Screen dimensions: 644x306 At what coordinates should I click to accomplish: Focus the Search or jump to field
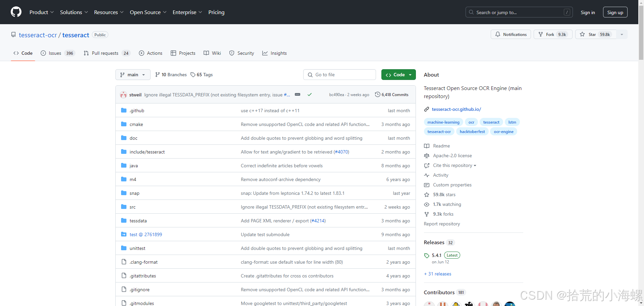(519, 12)
